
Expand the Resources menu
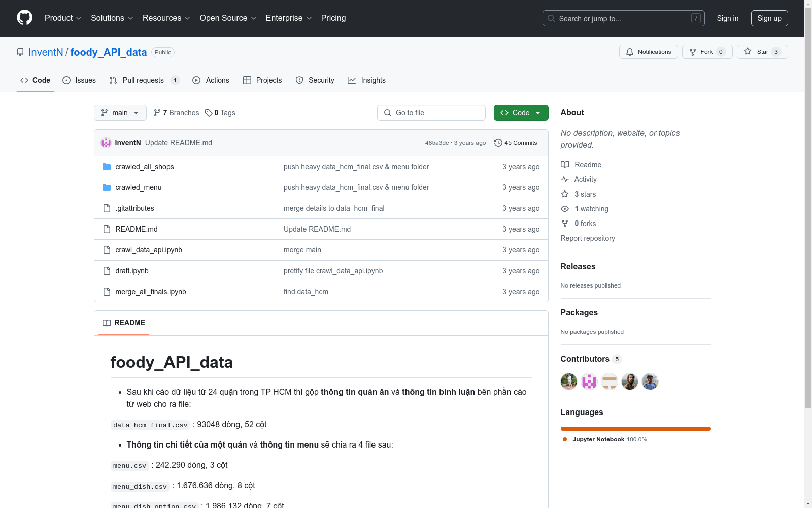coord(166,18)
